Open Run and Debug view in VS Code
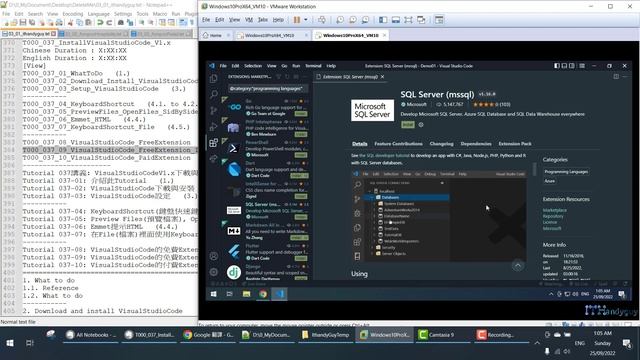This screenshot has height=360, width=640. tap(213, 127)
